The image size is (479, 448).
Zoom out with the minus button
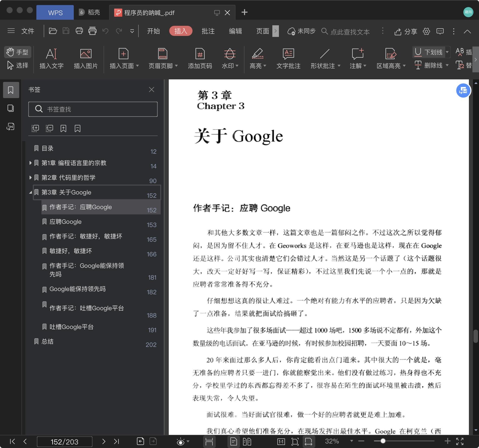pos(361,441)
